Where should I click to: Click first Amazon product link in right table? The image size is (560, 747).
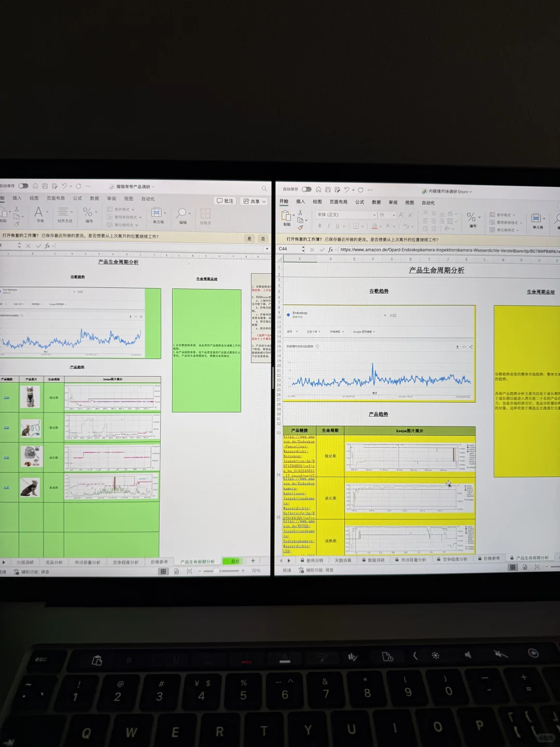(299, 456)
